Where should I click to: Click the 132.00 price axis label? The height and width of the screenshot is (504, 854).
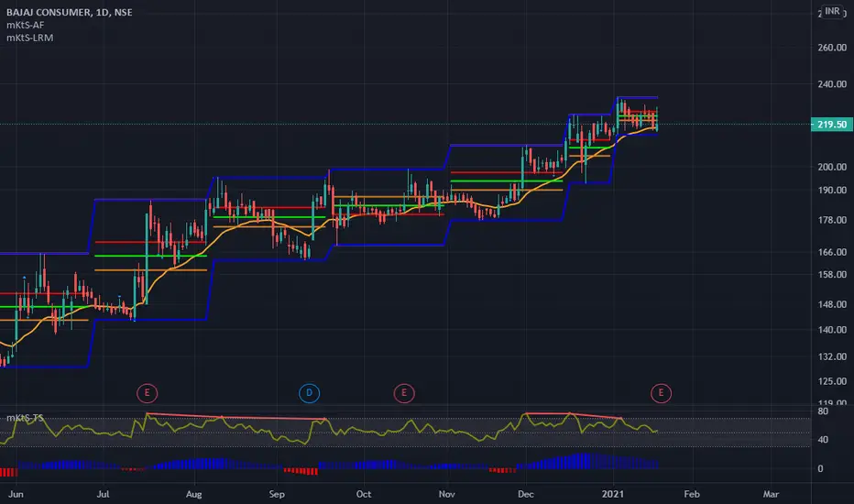(x=832, y=356)
